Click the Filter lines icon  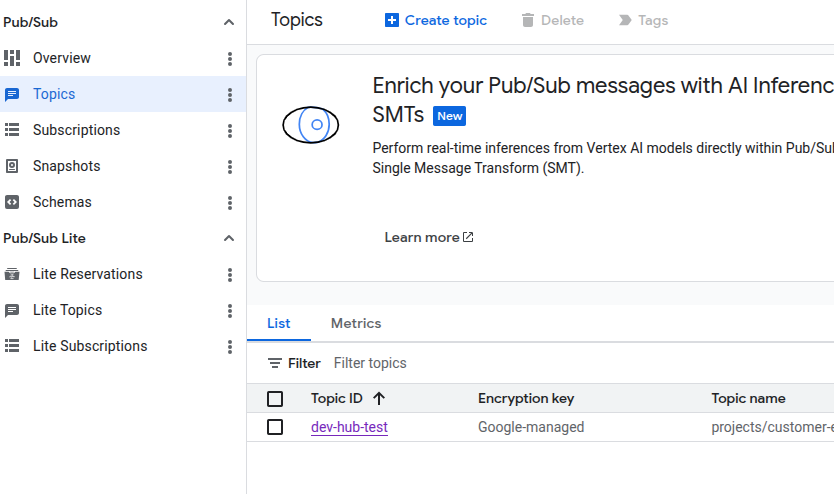(x=274, y=363)
